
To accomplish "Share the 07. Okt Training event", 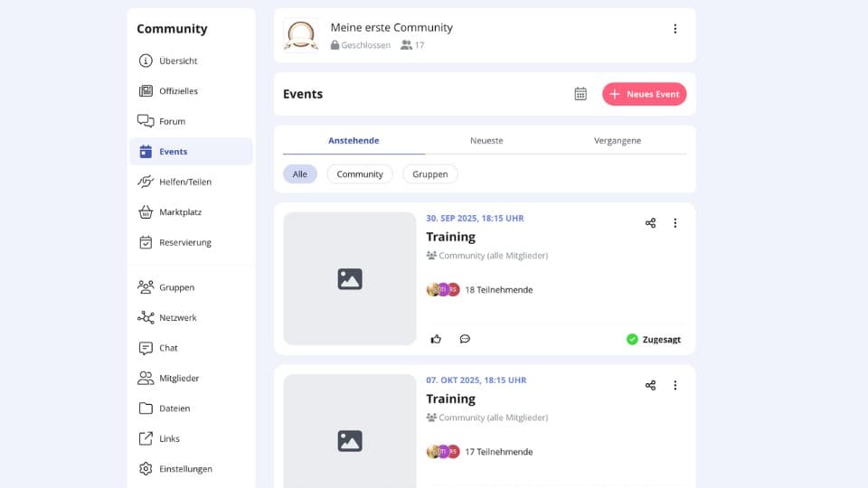I will (x=650, y=385).
